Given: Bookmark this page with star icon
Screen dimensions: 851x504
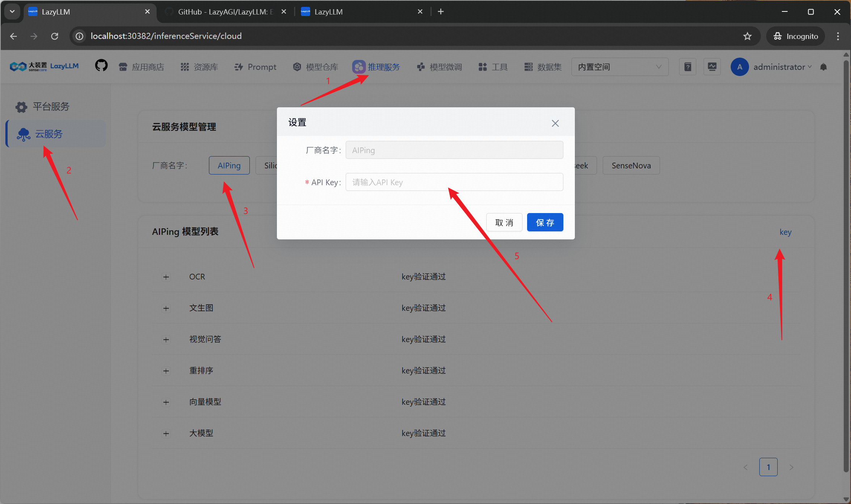Looking at the screenshot, I should point(747,36).
